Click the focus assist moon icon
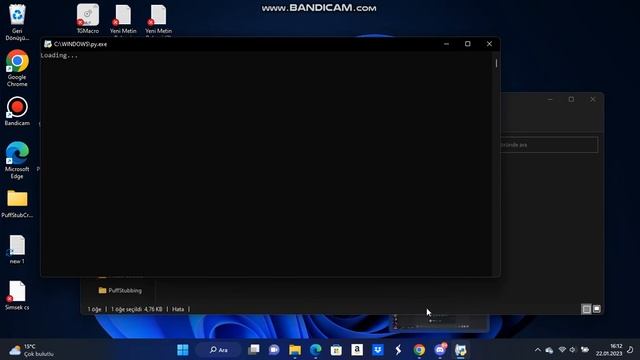This screenshot has width=640, height=360. 630,350
